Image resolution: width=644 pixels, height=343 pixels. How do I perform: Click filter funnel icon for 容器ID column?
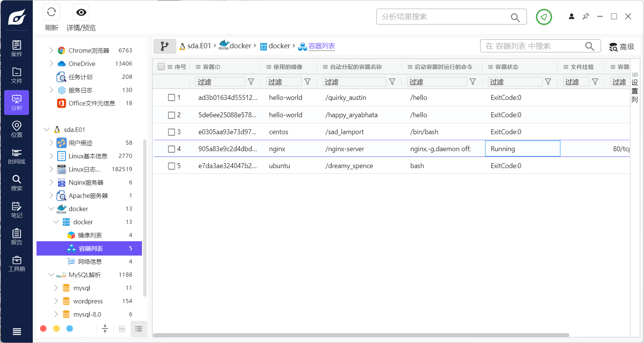coord(251,82)
